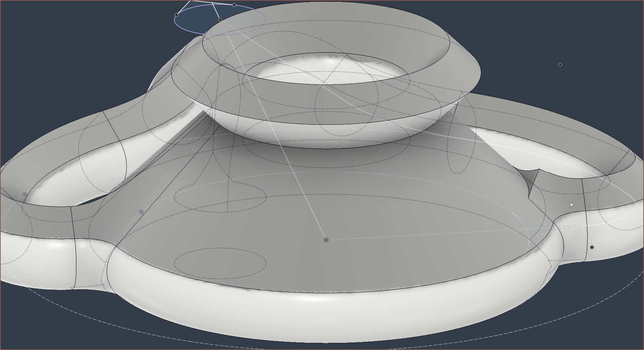Click the white sketch point on right lobe
The width and height of the screenshot is (644, 350).
[571, 205]
